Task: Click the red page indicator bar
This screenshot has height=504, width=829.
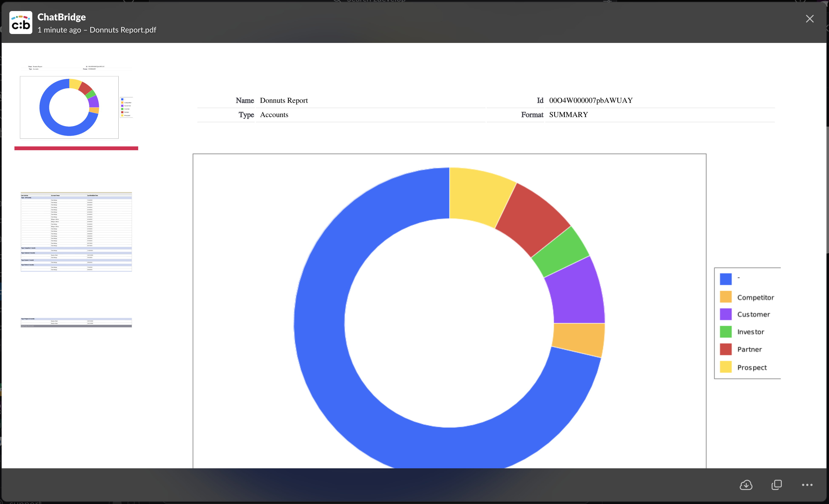Action: click(76, 148)
